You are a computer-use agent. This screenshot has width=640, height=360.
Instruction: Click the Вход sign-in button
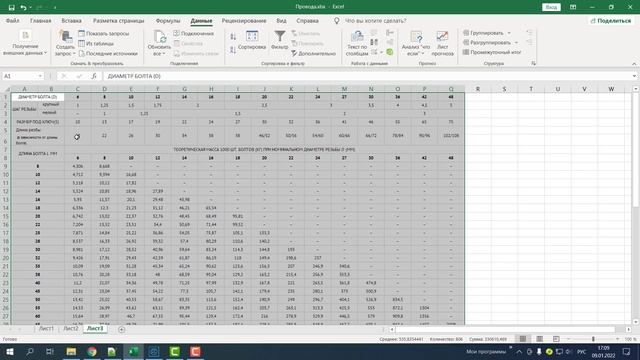[551, 7]
